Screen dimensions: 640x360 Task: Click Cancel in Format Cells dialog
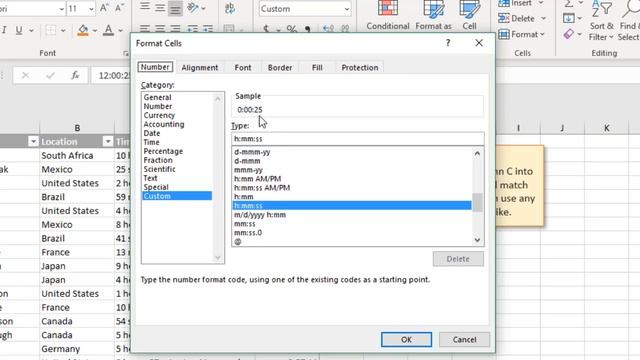coord(464,340)
